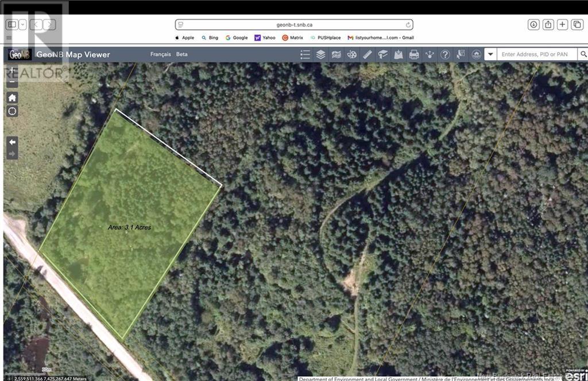The height and width of the screenshot is (381, 588).
Task: Switch the interface to Français
Action: pos(160,54)
